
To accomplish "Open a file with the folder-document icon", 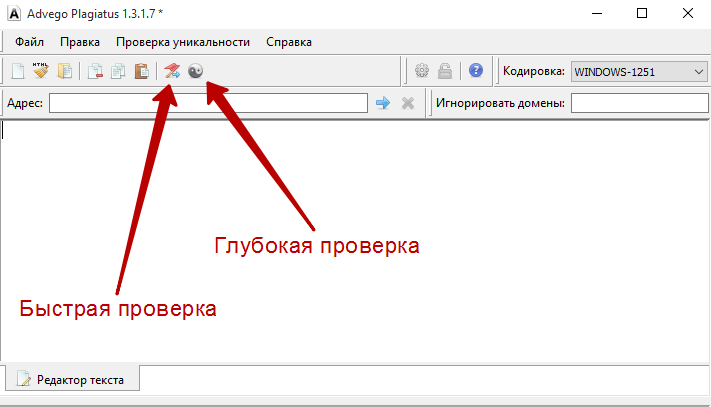I will coord(65,71).
